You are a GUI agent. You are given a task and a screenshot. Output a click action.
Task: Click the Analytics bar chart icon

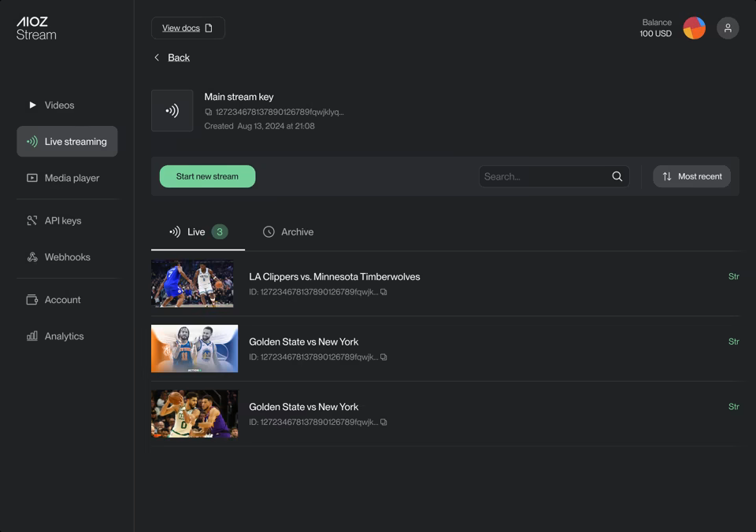pyautogui.click(x=31, y=336)
